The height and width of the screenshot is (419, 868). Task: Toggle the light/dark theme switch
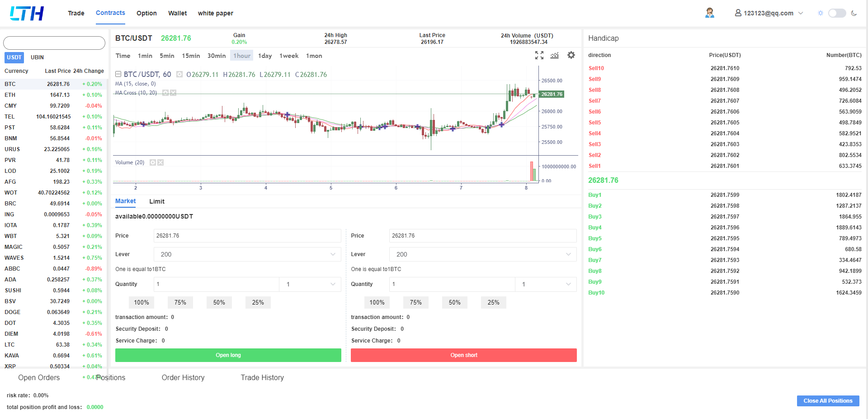pyautogui.click(x=836, y=13)
